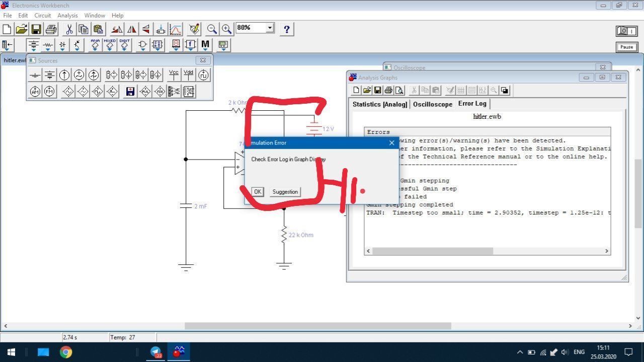Viewport: 644px width, 362px height.
Task: Pick the AM source in Sources
Action: coord(35,92)
